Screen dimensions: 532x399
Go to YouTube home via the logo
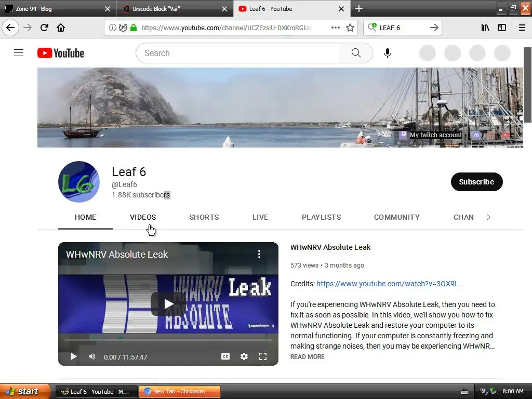(61, 53)
